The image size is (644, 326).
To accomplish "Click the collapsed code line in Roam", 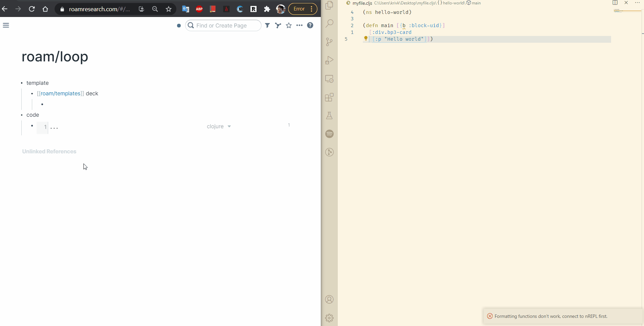I will [54, 128].
